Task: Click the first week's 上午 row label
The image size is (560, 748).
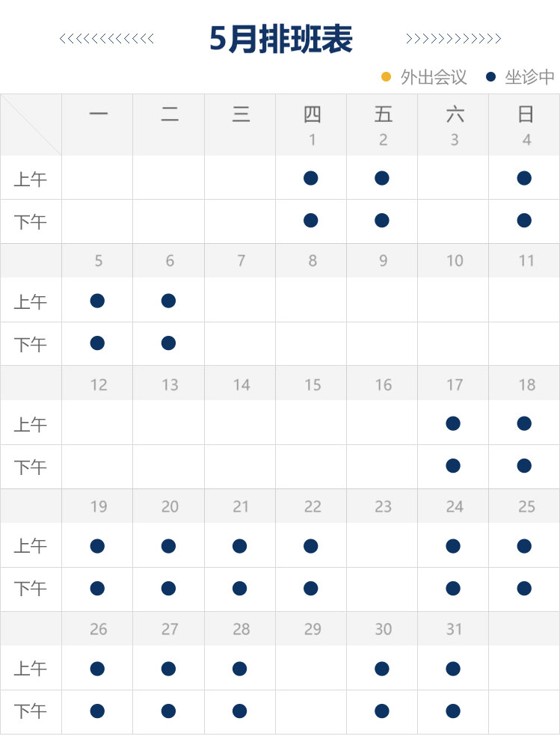Action: coord(31,179)
